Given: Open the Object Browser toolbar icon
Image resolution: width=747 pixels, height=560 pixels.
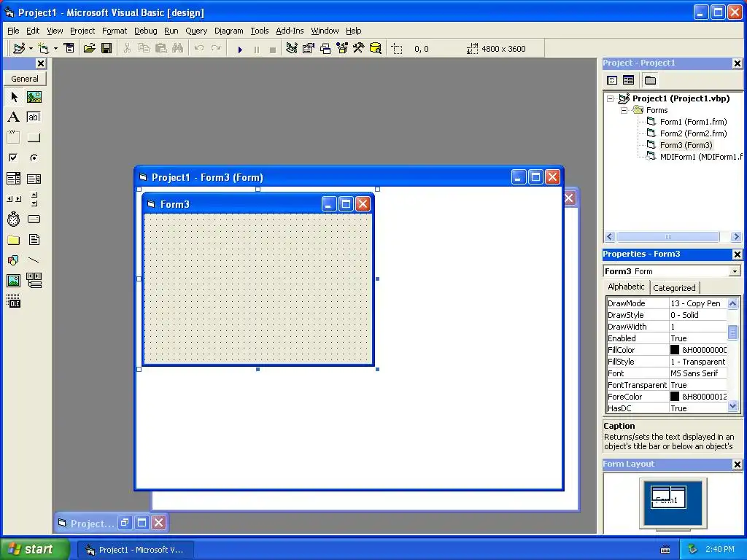Looking at the screenshot, I should pos(342,48).
